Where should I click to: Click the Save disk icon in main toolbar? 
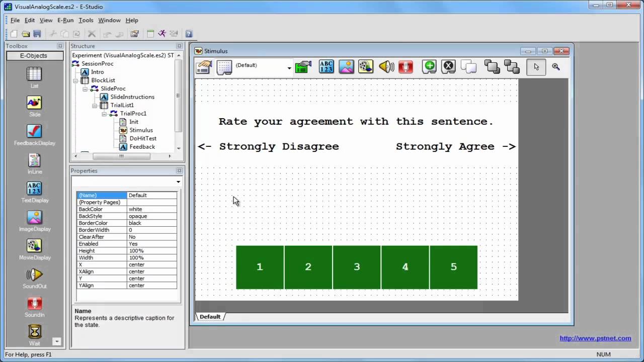point(37,34)
